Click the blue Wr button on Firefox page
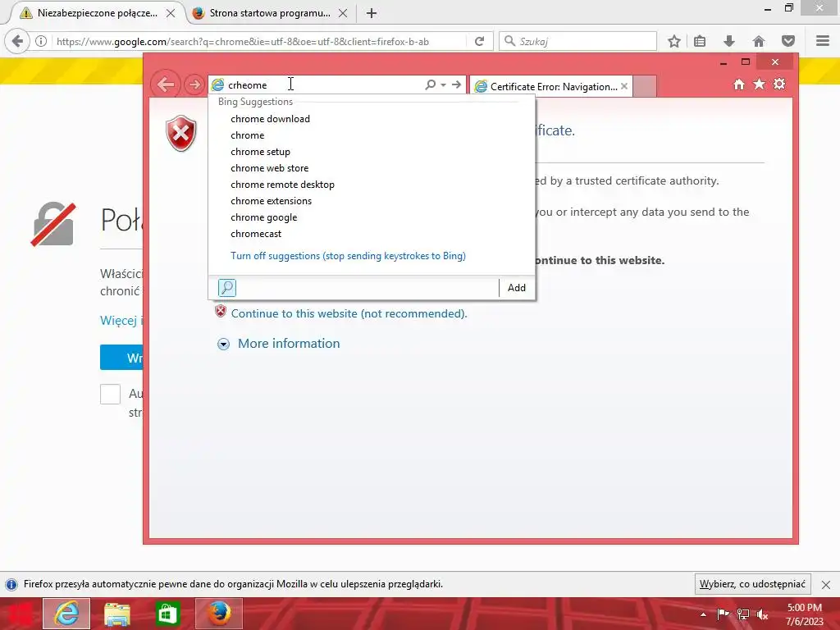This screenshot has width=840, height=630. coord(121,358)
